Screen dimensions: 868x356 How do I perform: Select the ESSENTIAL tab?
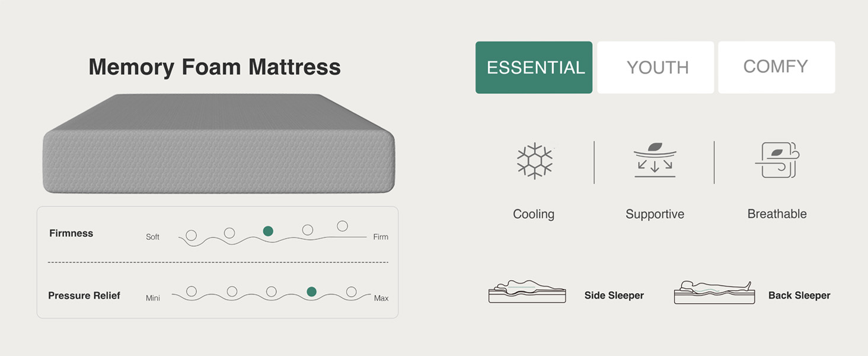533,67
